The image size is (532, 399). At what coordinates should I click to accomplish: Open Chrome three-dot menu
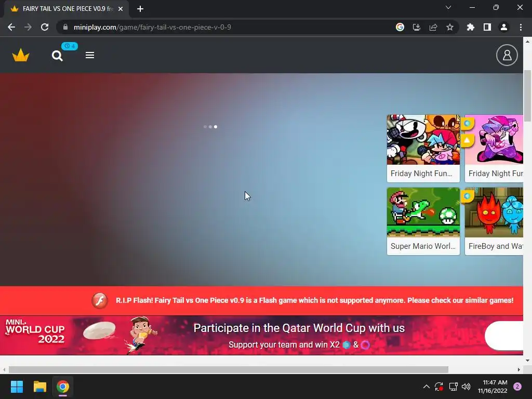point(521,27)
